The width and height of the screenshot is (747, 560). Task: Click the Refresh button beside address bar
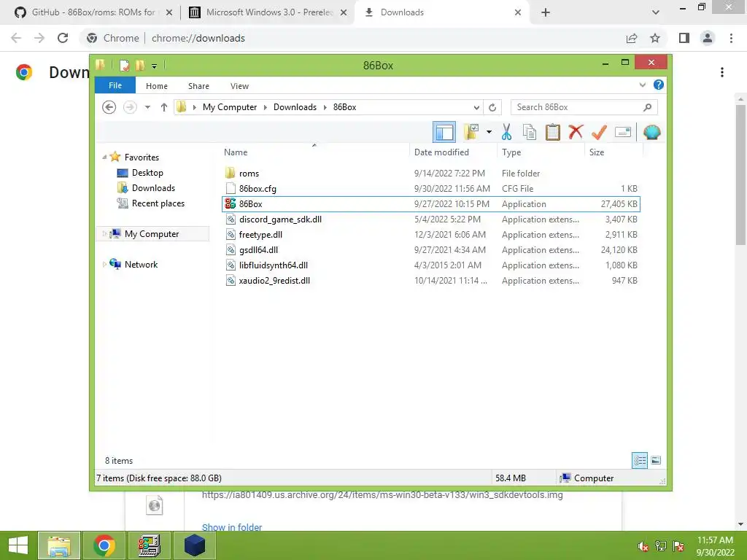492,108
